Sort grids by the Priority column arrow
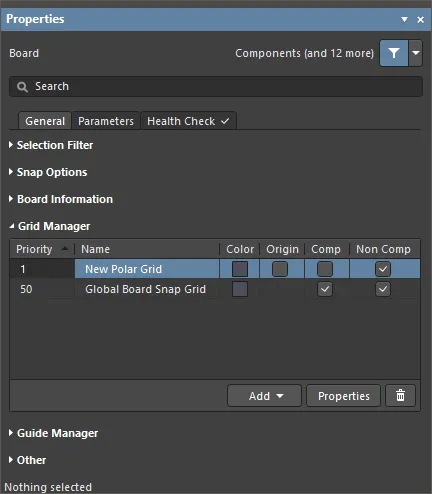The image size is (432, 494). [x=65, y=249]
